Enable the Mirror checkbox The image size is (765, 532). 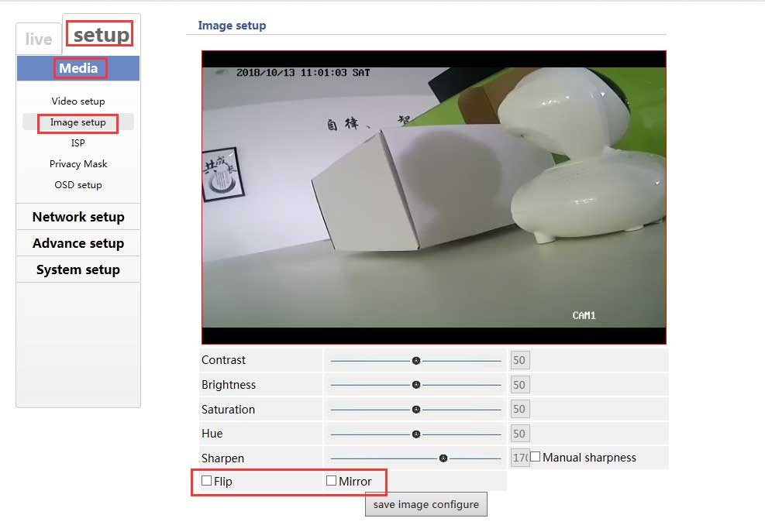point(332,481)
